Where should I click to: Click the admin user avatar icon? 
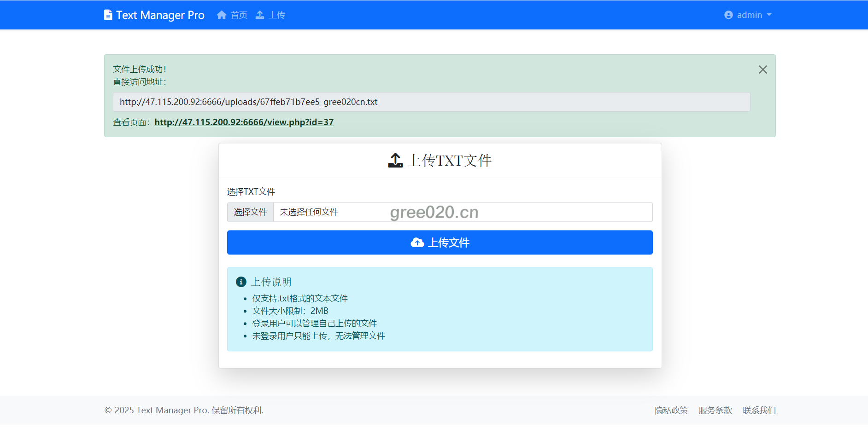[x=728, y=15]
